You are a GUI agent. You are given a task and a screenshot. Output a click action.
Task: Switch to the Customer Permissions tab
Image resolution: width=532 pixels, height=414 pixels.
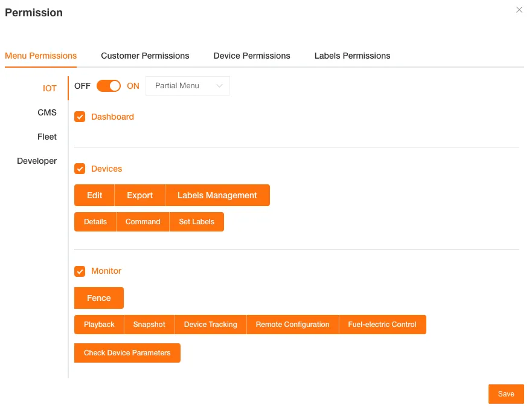click(x=145, y=56)
